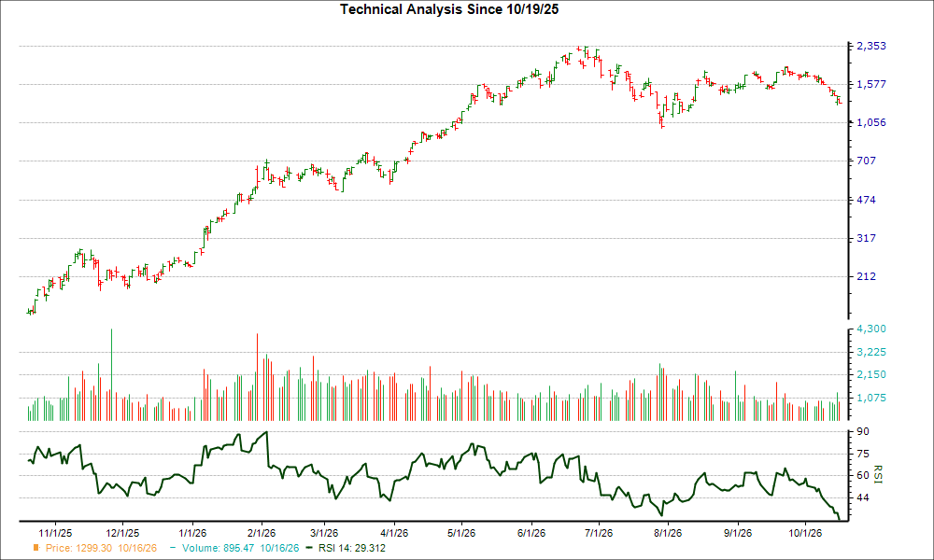The width and height of the screenshot is (934, 560).
Task: Click the RSI axis value 60
Action: [x=863, y=475]
